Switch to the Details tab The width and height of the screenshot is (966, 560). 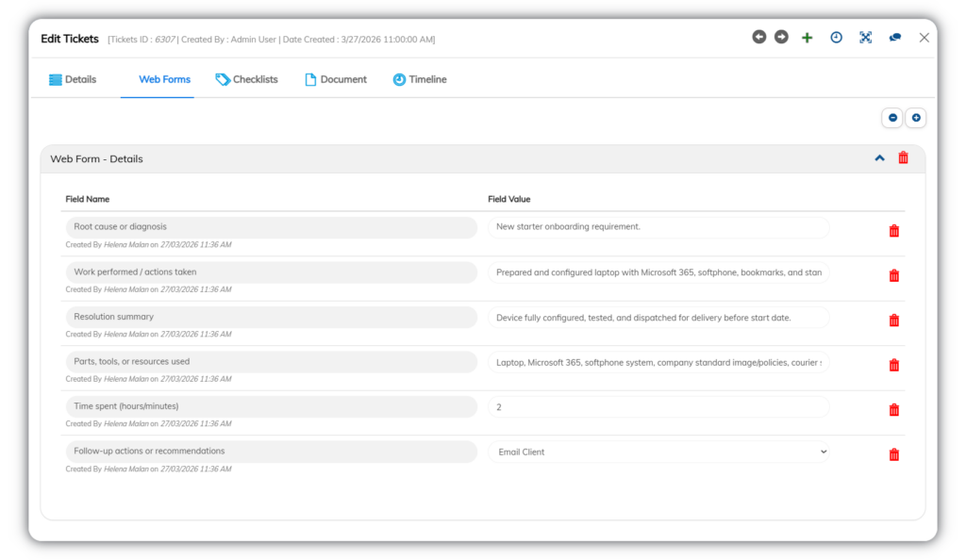click(x=73, y=79)
